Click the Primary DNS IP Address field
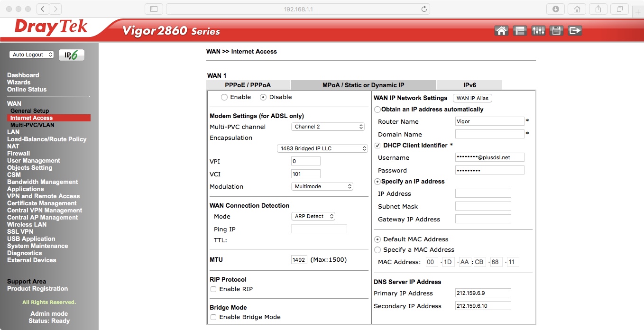Image resolution: width=644 pixels, height=330 pixels. [x=483, y=293]
